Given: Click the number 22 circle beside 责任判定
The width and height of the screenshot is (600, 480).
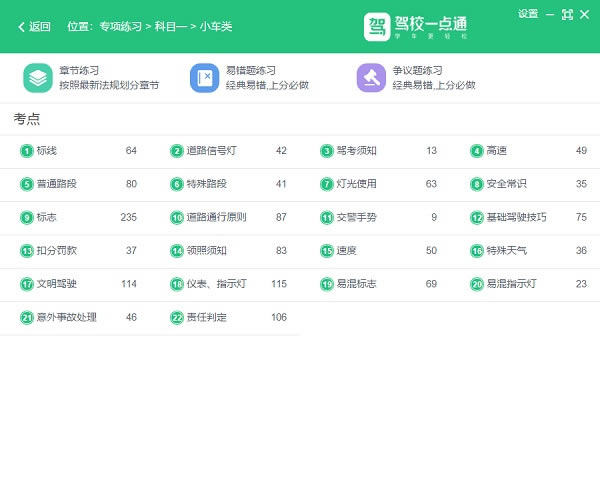Looking at the screenshot, I should pos(177,317).
